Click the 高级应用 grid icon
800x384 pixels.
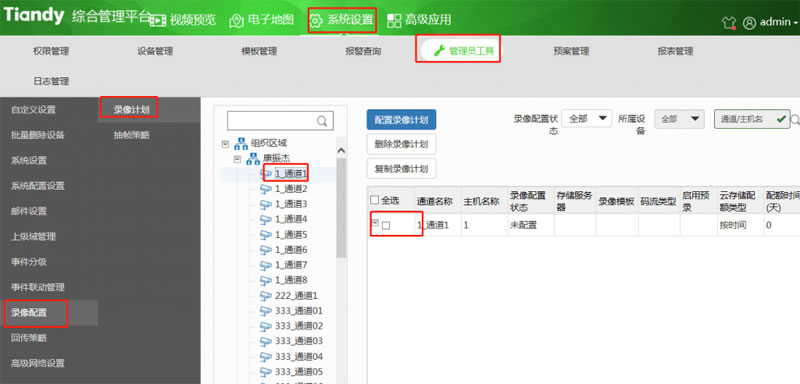394,20
